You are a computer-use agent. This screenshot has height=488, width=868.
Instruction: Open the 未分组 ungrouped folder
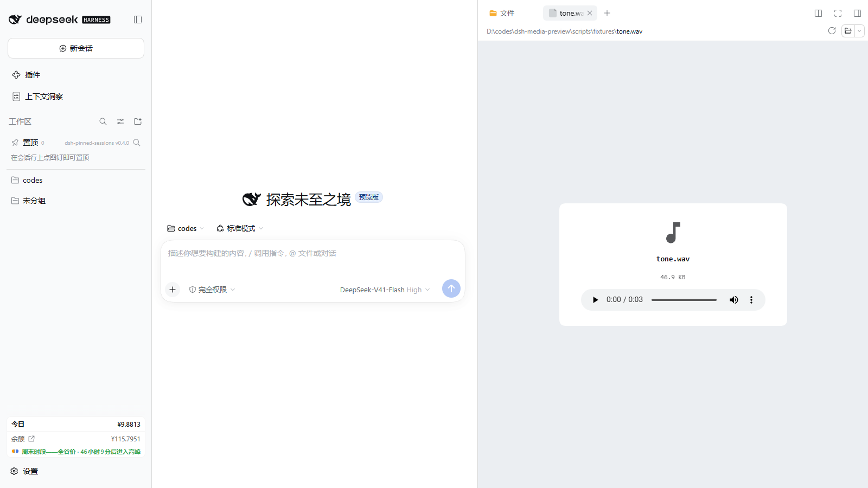[76, 201]
